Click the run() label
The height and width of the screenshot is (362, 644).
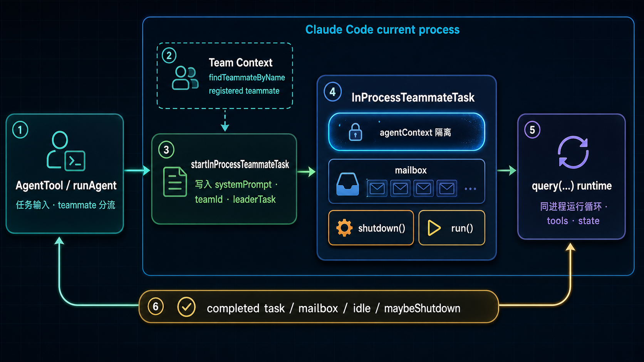tap(462, 228)
